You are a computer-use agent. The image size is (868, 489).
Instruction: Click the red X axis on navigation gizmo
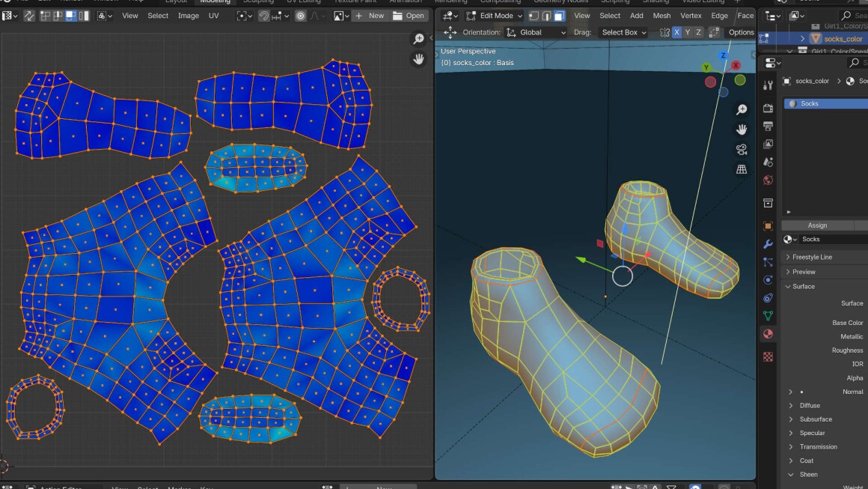736,65
